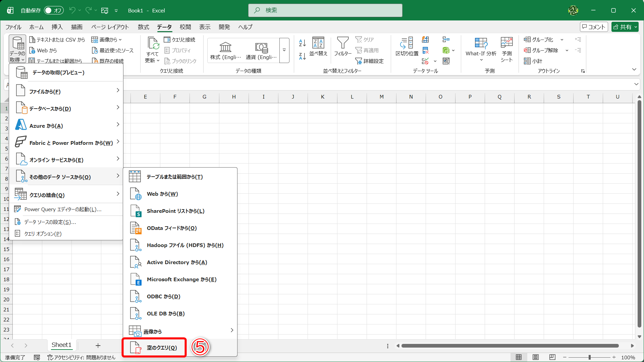Viewport: 644px width, 362px height.
Task: Click the Filter (フィルター) funnel icon
Action: click(342, 47)
